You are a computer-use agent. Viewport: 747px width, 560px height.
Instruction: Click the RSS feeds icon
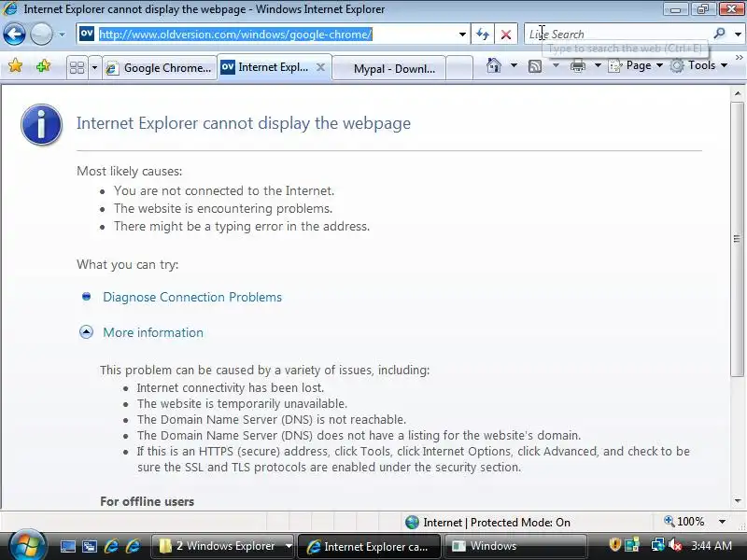tap(535, 65)
